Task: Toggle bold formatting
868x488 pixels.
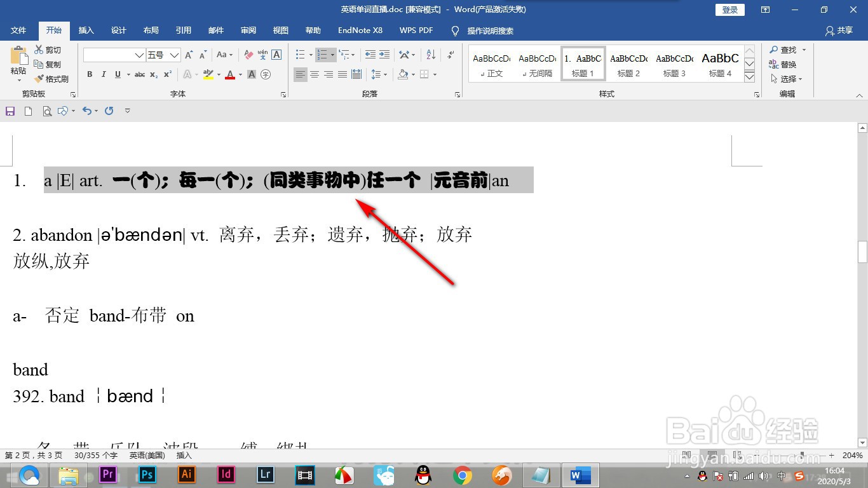Action: (x=89, y=74)
